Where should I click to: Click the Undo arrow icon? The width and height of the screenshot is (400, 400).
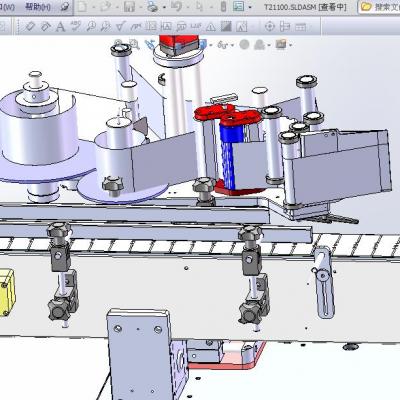(x=177, y=6)
